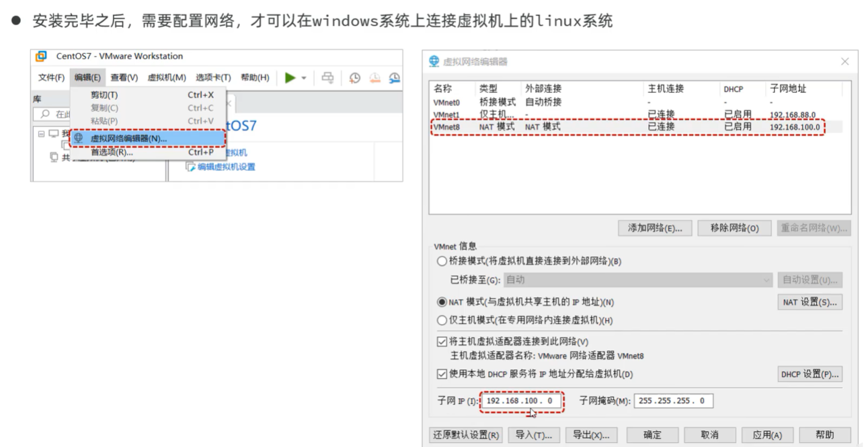Screen dimensions: 868x447
Task: Select the 仅主机模式 radio button
Action: coord(442,321)
